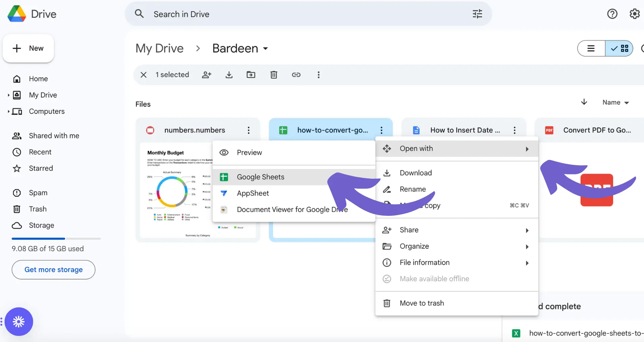Click the downloaded how-to-convert-google-sheets file name
Screen dimensions: 644x342
click(586, 333)
